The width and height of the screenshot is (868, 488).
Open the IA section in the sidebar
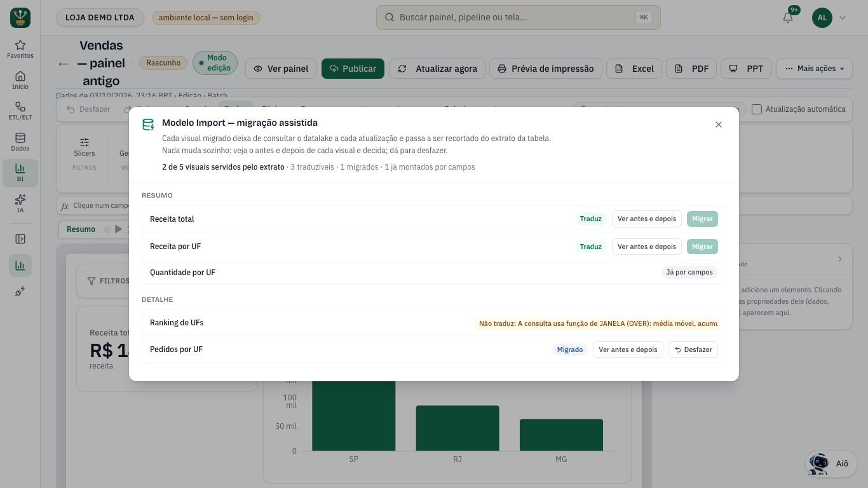tap(20, 204)
